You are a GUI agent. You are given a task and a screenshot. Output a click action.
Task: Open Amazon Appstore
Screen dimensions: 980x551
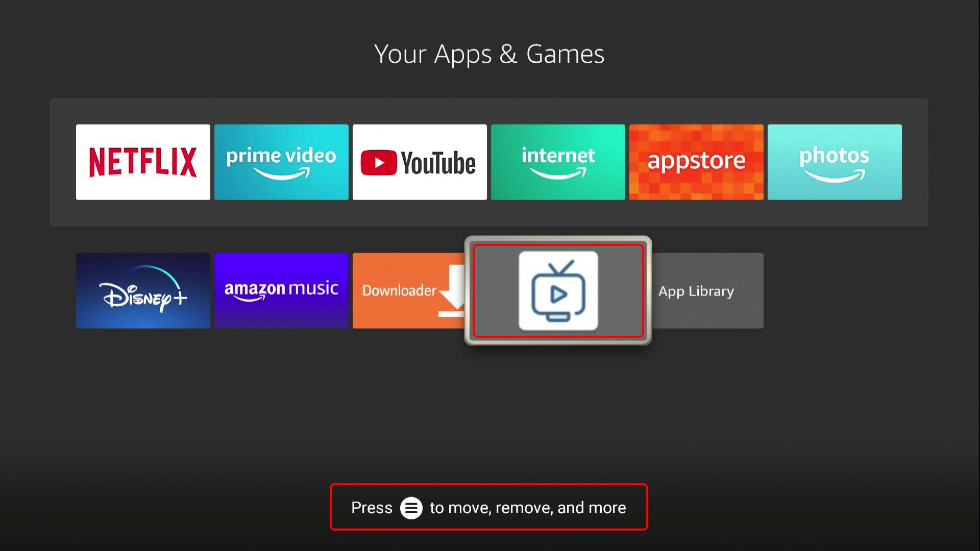pos(696,162)
